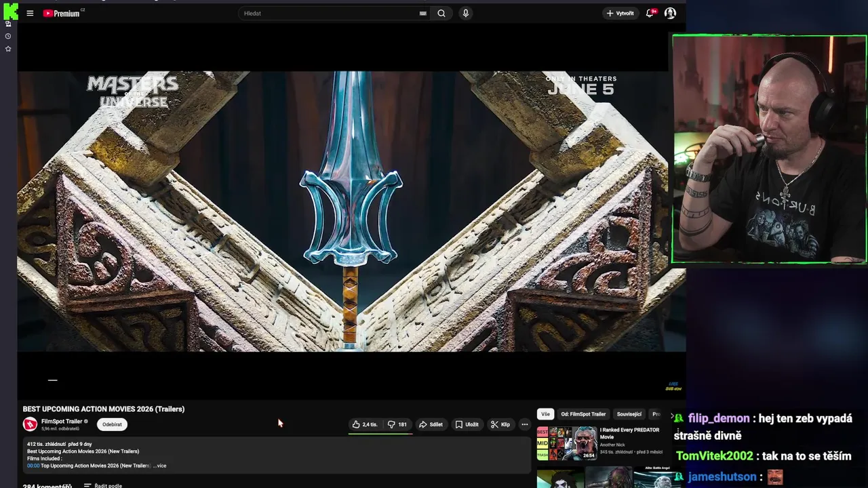Open the Another Nick channel name

pyautogui.click(x=612, y=445)
